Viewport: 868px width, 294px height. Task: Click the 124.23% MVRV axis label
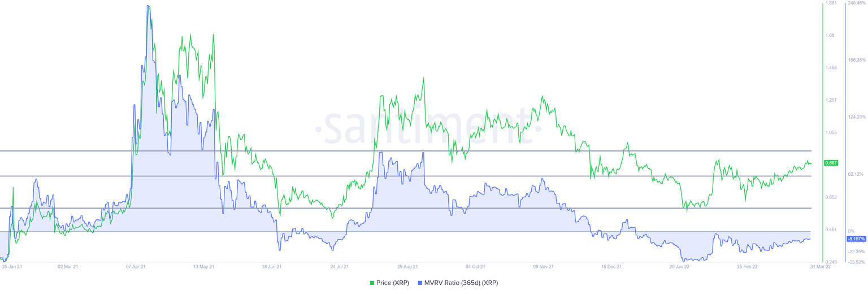857,117
